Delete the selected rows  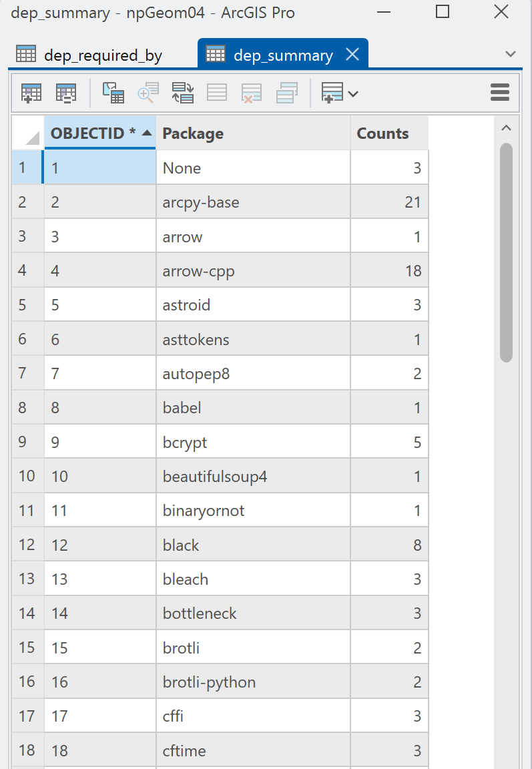pos(252,93)
